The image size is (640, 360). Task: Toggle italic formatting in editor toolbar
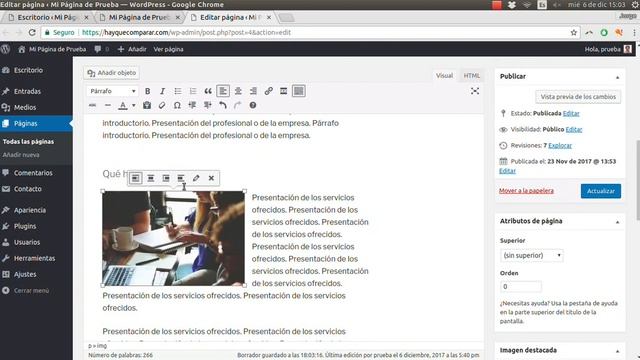pos(162,91)
